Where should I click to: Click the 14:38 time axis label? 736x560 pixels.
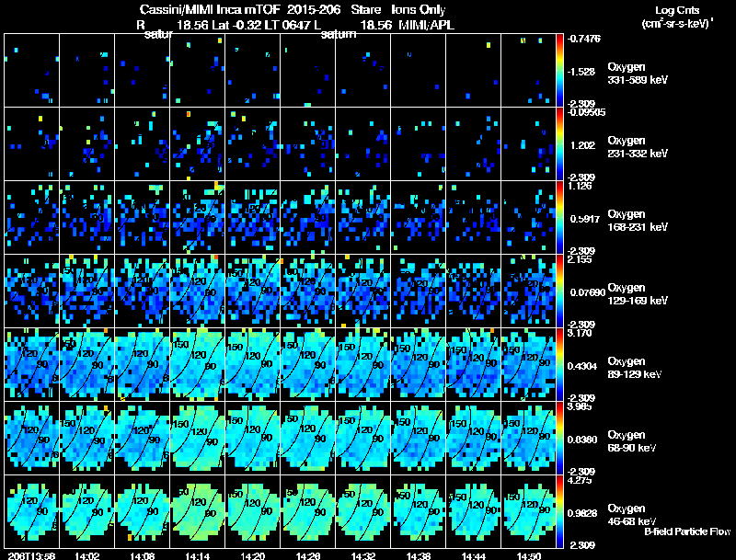[419, 555]
